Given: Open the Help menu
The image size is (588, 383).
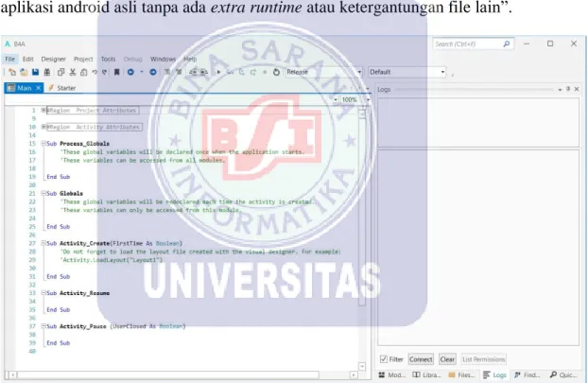Looking at the screenshot, I should tap(190, 59).
